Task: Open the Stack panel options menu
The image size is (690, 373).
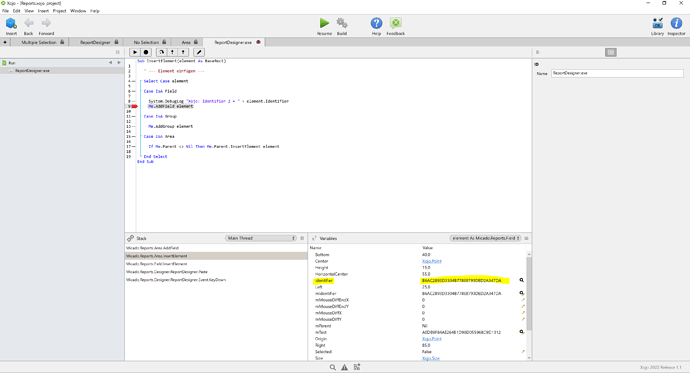Action: point(302,238)
